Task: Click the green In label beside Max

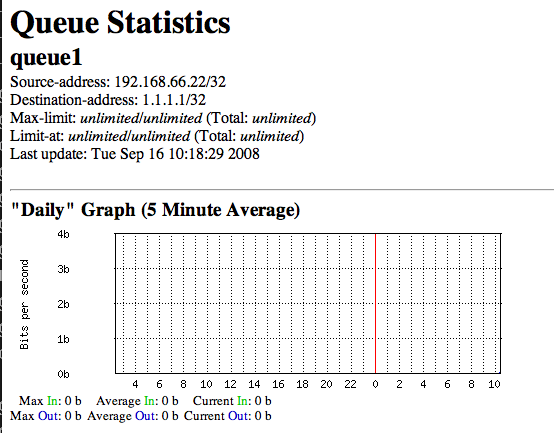Action: pyautogui.click(x=52, y=401)
